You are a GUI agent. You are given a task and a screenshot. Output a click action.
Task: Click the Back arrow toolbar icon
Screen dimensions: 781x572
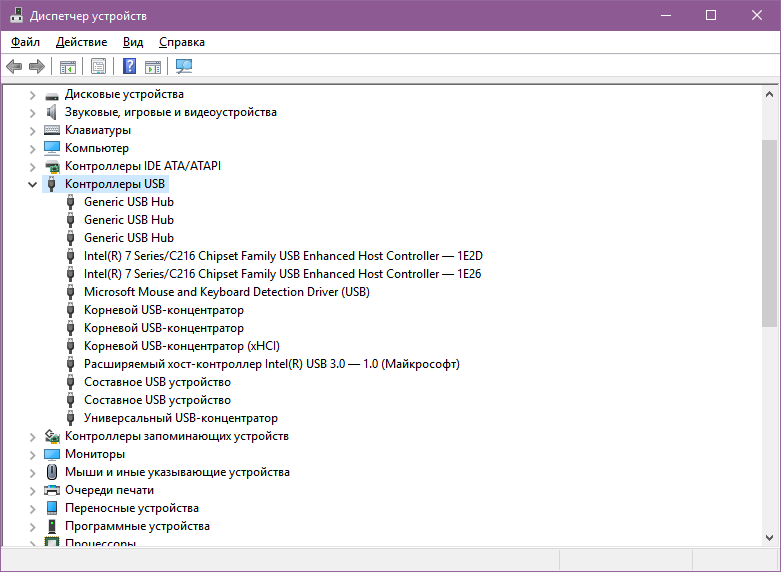(x=14, y=66)
